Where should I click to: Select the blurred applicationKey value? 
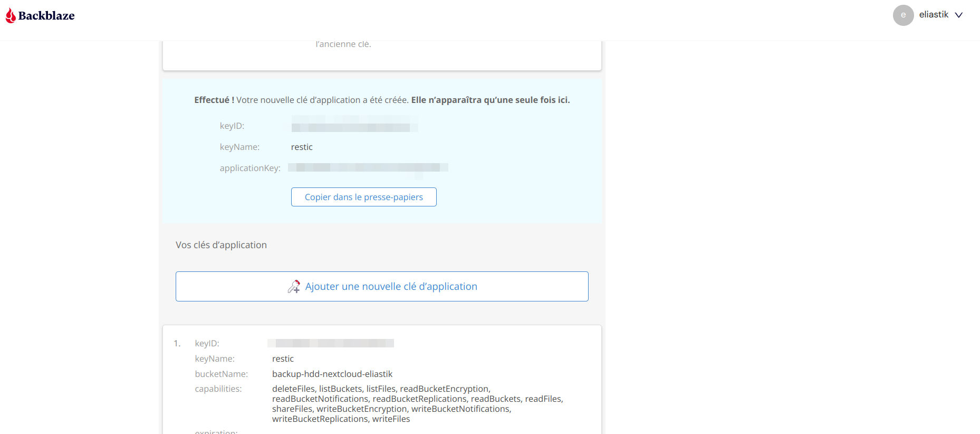368,168
